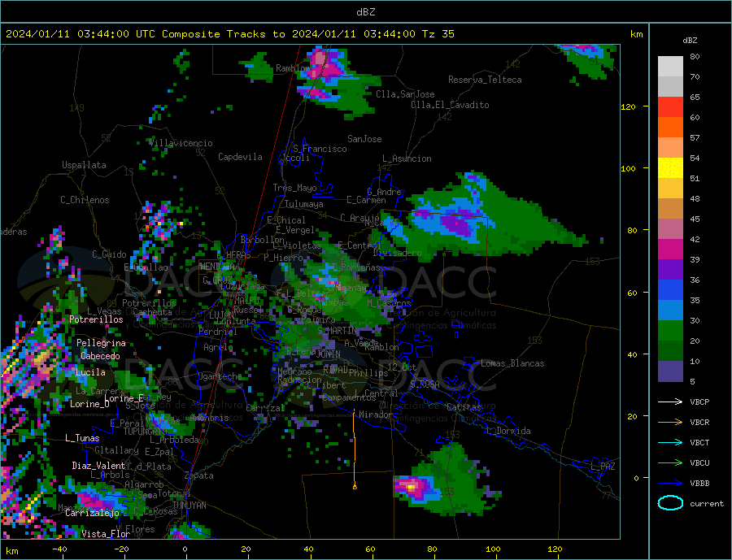732x560 pixels.
Task: Click the 'L_Tunas' station label
Action: (82, 438)
